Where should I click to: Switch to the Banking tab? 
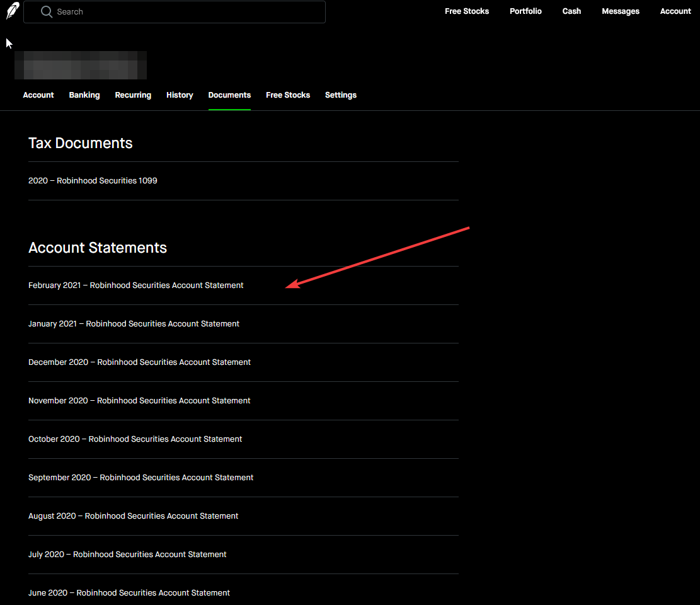[x=84, y=95]
